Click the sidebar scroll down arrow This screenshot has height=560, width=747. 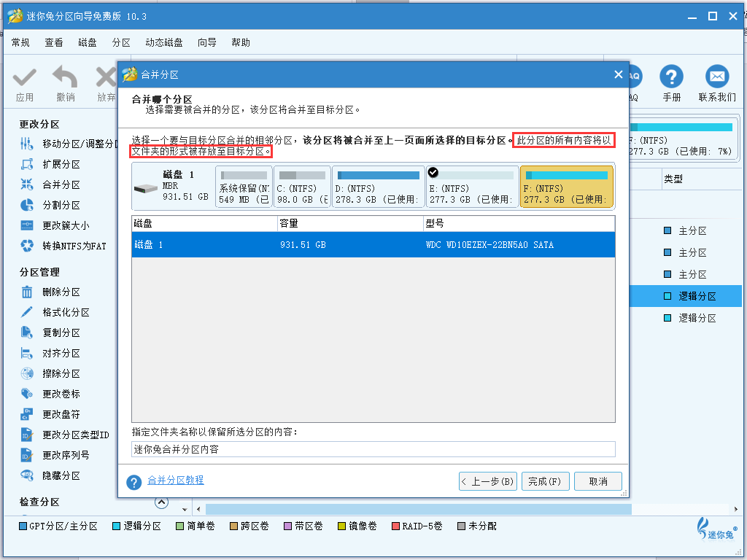185,510
